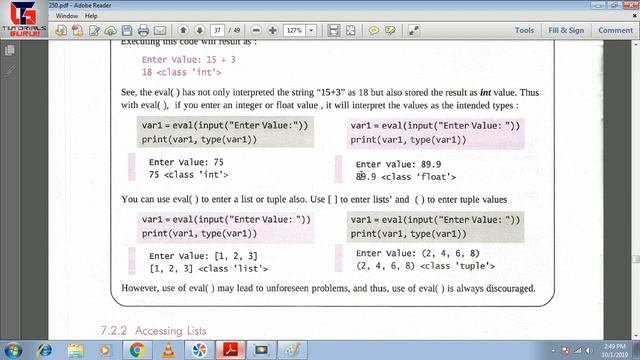Click the fit one full page icon
This screenshot has height=360, width=640.
[x=351, y=30]
